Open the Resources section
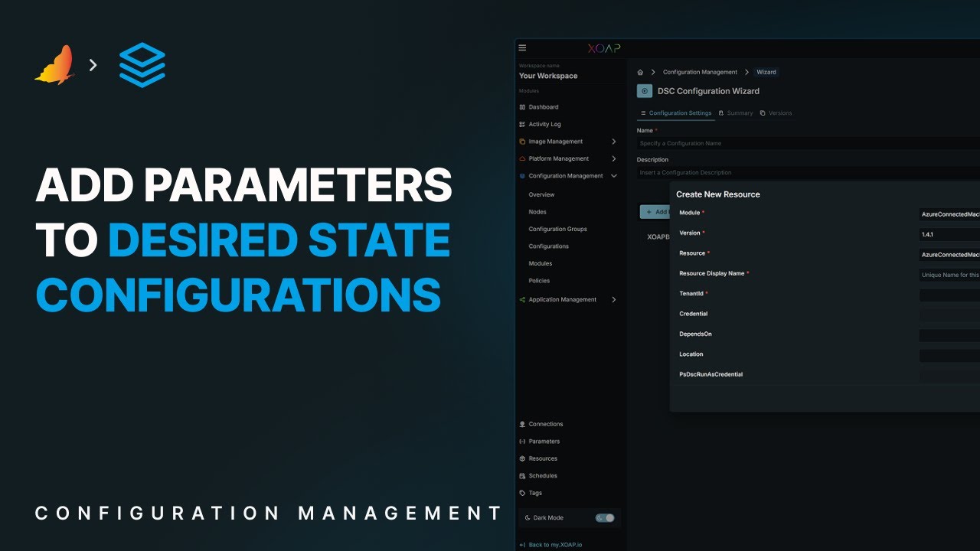Image resolution: width=980 pixels, height=551 pixels. coord(542,458)
